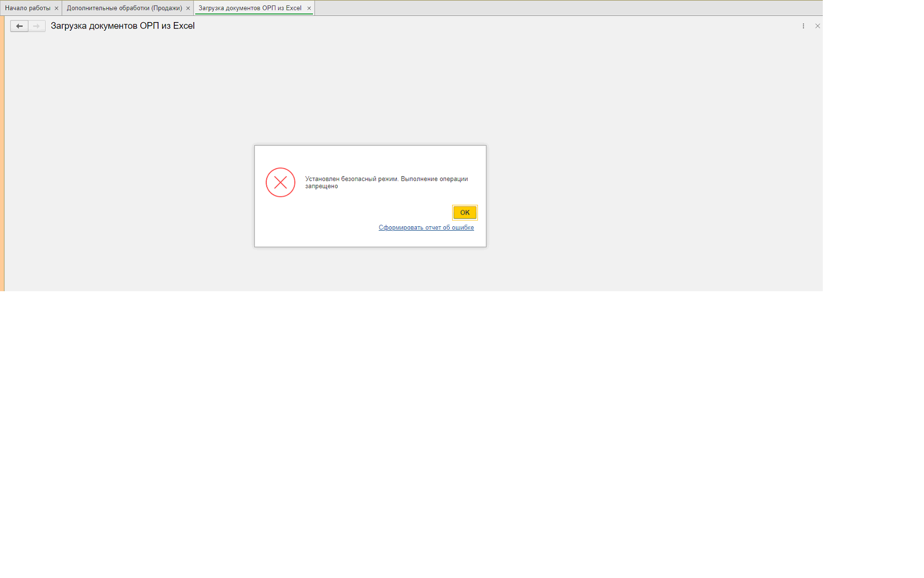
Task: Close the Начало работы tab
Action: [56, 8]
